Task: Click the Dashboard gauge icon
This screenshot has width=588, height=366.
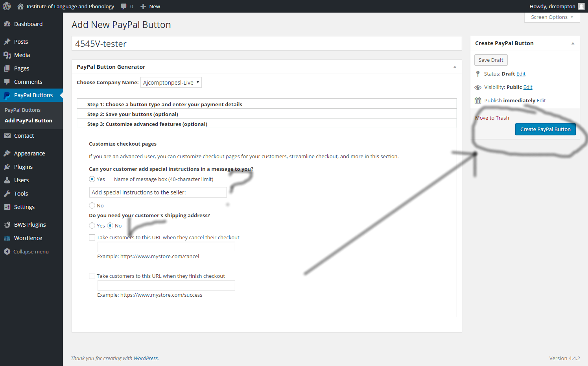Action: pyautogui.click(x=7, y=24)
